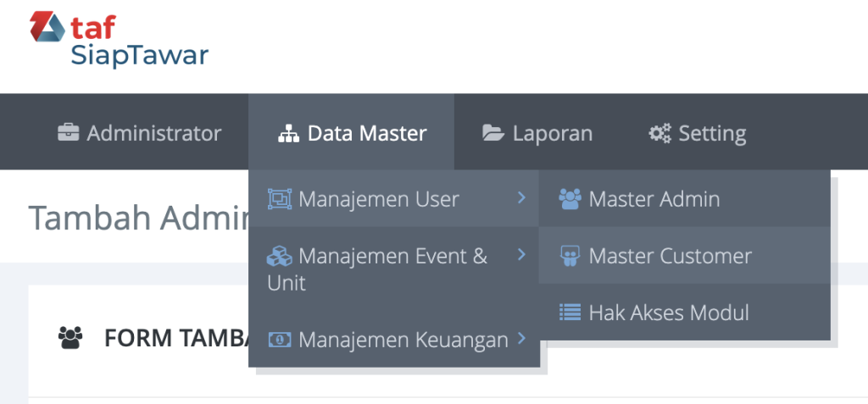This screenshot has height=404, width=868.
Task: Click the Setting gears icon
Action: pyautogui.click(x=659, y=133)
